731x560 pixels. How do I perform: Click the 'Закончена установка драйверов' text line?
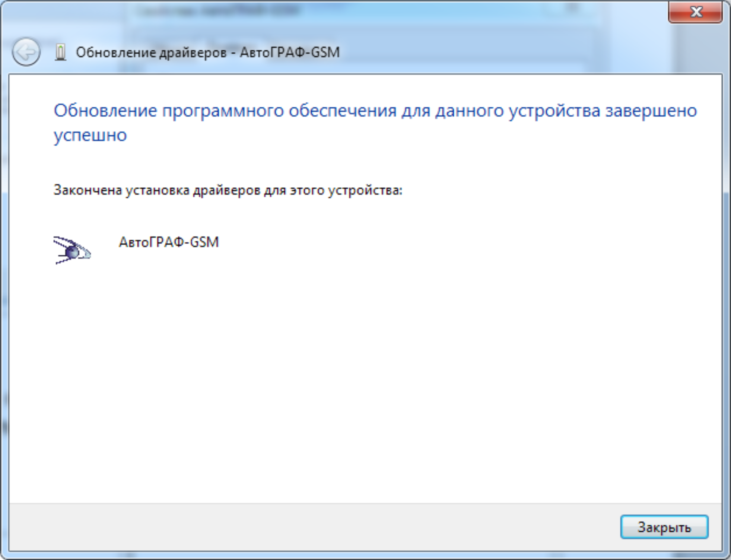[x=228, y=190]
